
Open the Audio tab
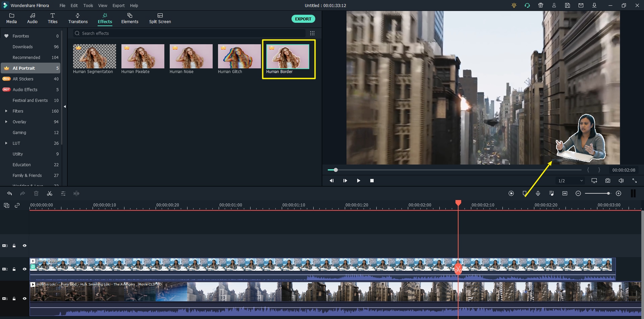tap(32, 18)
